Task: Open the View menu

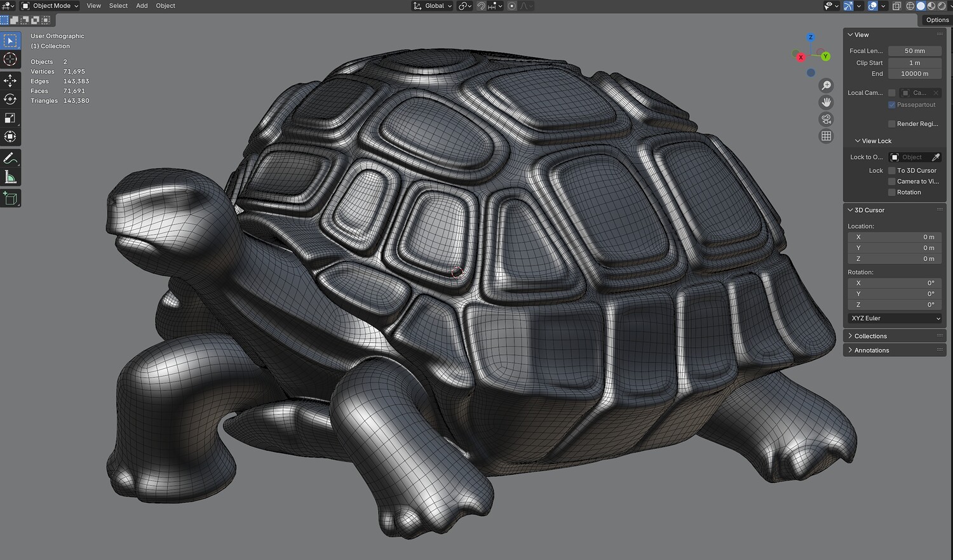Action: (94, 6)
